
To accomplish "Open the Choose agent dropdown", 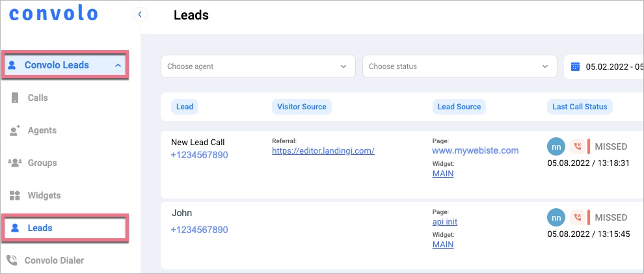I will click(258, 66).
